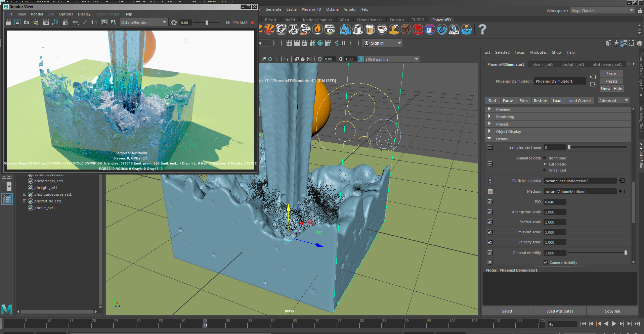644x334 pixels.
Task: Click the render region icon in Render View
Action: point(17,22)
